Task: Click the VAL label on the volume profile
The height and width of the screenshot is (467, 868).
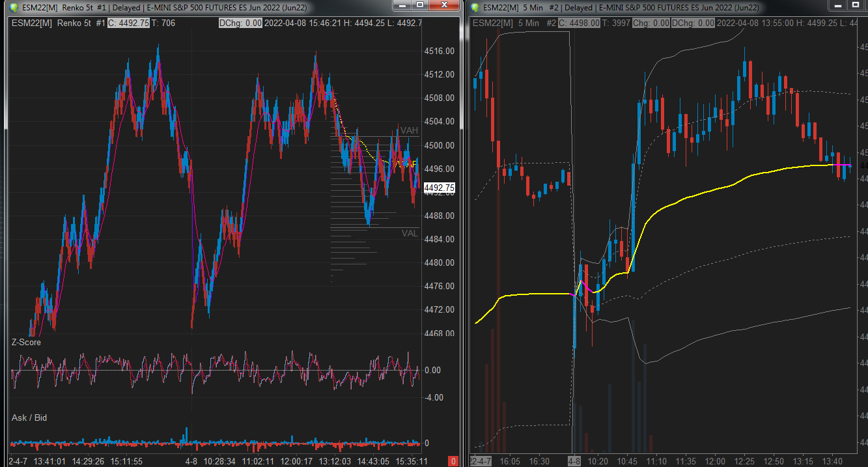Action: pos(410,233)
